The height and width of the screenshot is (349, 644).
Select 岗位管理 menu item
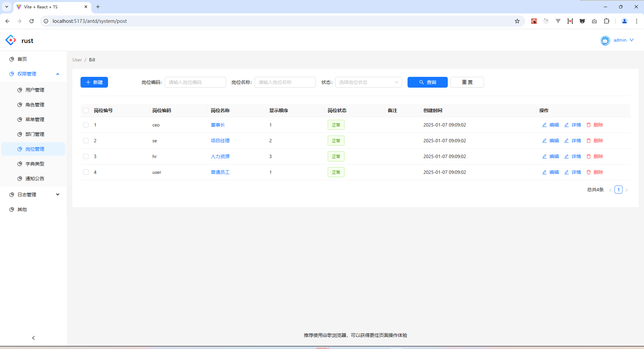34,149
